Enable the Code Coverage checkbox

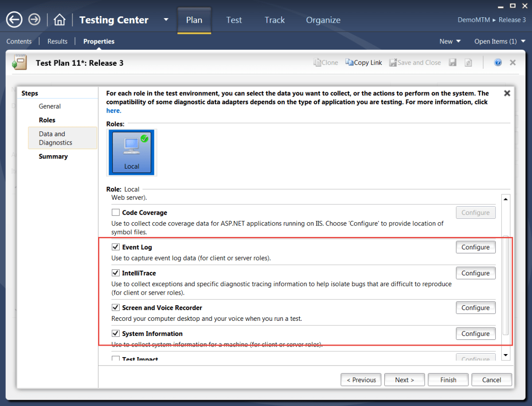coord(115,212)
